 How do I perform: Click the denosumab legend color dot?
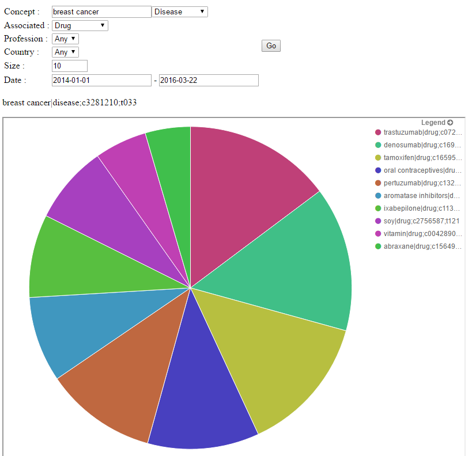[378, 145]
